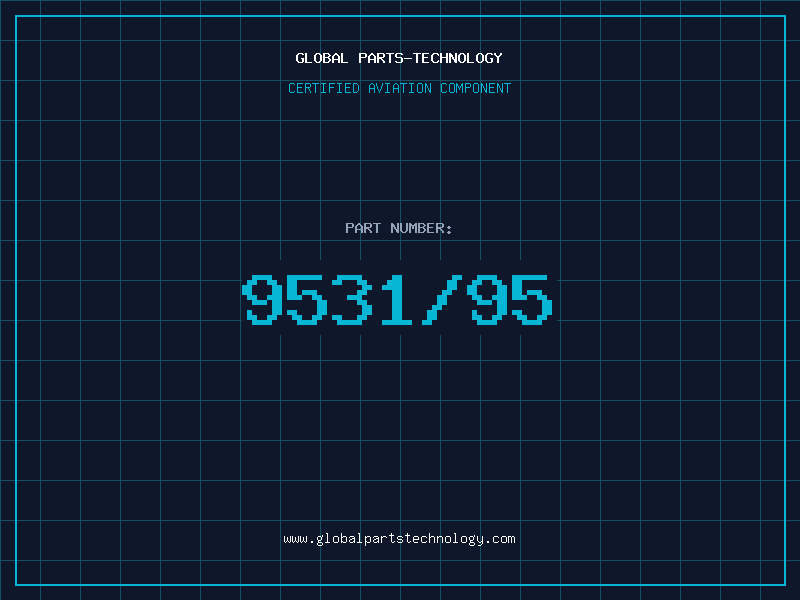Click the GLOBAL PARTS-TECHNOLOGY heading
This screenshot has width=800, height=600.
point(399,58)
